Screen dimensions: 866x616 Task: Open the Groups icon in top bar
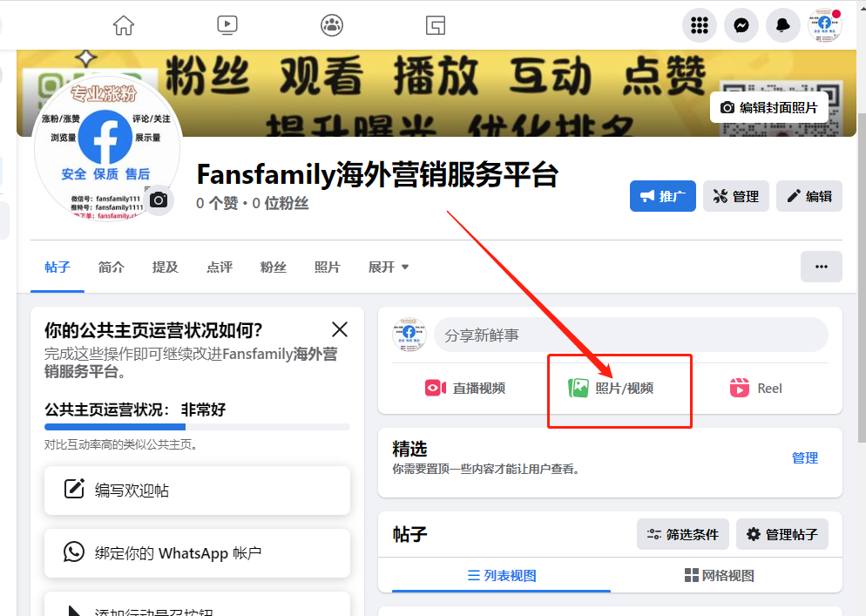tap(332, 25)
